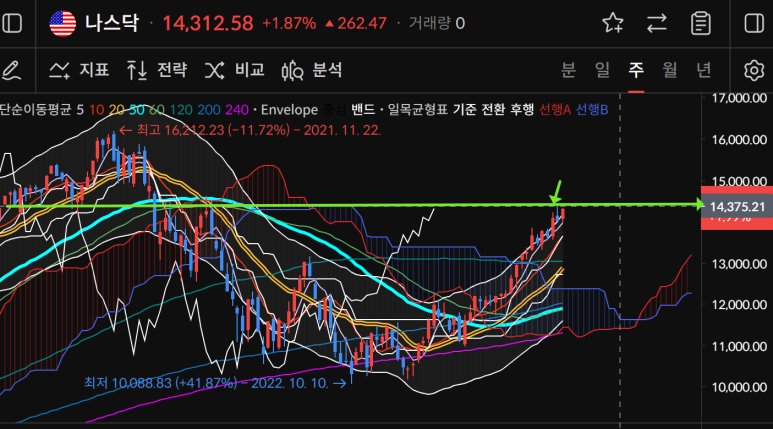Click the 11,000.00 price axis label
Image resolution: width=773 pixels, height=429 pixels.
click(x=739, y=346)
